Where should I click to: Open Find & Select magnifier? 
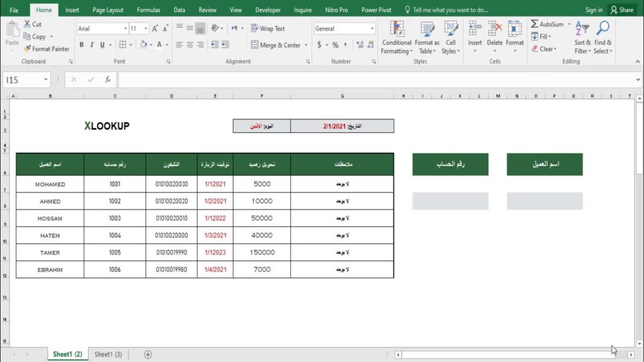click(x=602, y=38)
